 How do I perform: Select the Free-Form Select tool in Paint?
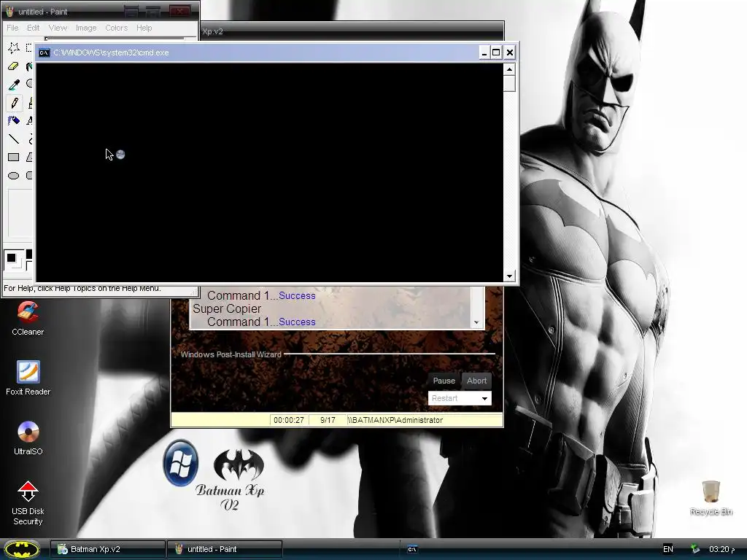(x=14, y=47)
